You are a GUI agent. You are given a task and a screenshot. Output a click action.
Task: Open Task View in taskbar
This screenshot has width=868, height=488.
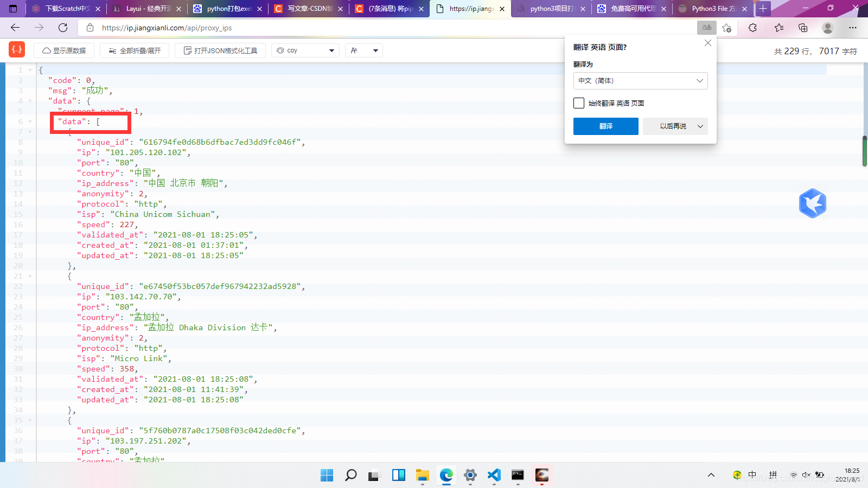pos(375,476)
